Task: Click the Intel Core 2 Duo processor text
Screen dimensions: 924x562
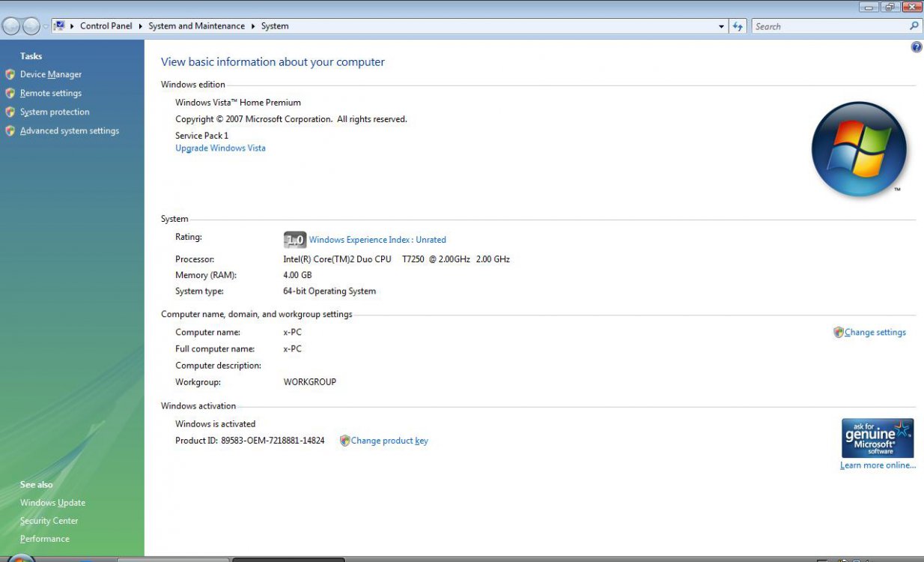Action: [x=397, y=259]
